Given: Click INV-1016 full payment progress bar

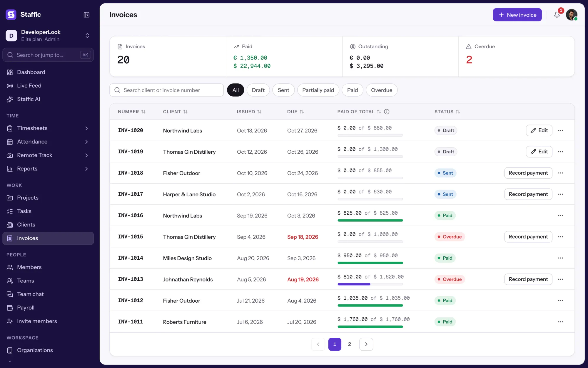Looking at the screenshot, I should (370, 220).
